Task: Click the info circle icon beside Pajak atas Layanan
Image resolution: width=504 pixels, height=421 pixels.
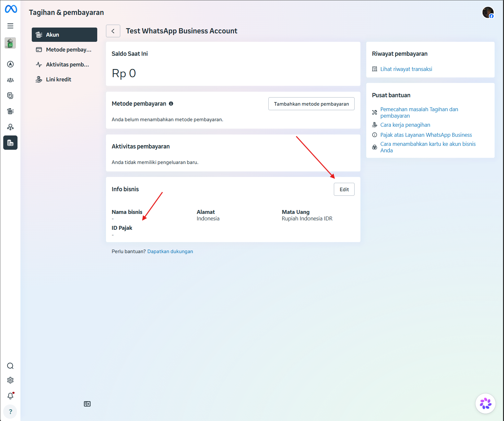Action: pyautogui.click(x=375, y=135)
